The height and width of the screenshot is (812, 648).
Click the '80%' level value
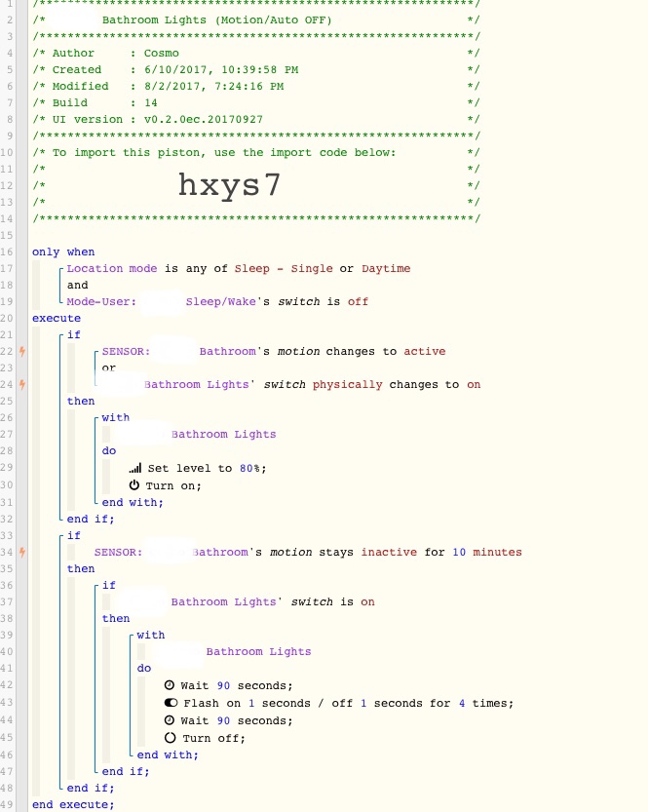coord(250,468)
